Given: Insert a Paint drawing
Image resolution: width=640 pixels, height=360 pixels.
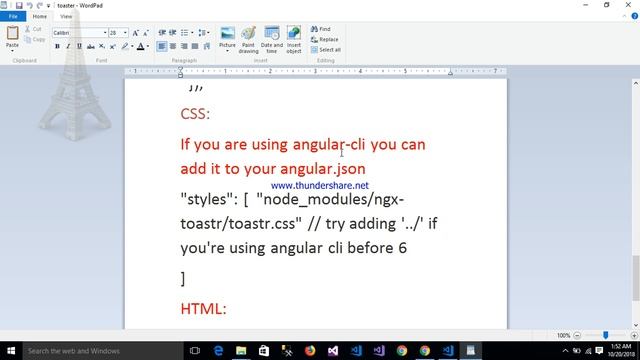Looking at the screenshot, I should [249, 40].
